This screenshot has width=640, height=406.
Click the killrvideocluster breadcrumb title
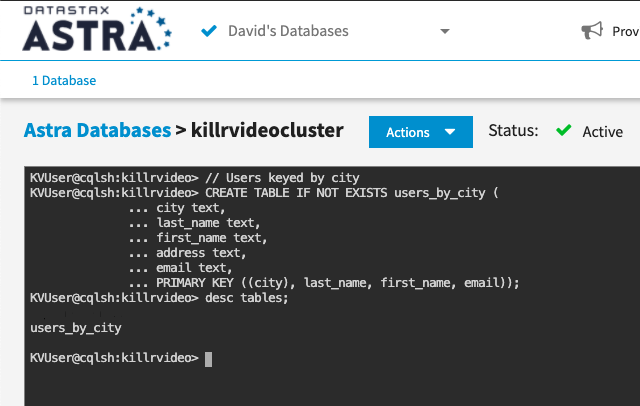point(267,131)
